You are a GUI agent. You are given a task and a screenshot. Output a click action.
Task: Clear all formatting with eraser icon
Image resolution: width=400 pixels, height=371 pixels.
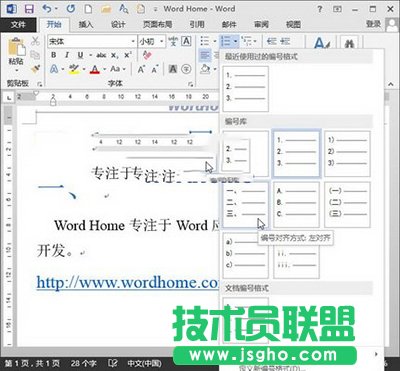147,55
